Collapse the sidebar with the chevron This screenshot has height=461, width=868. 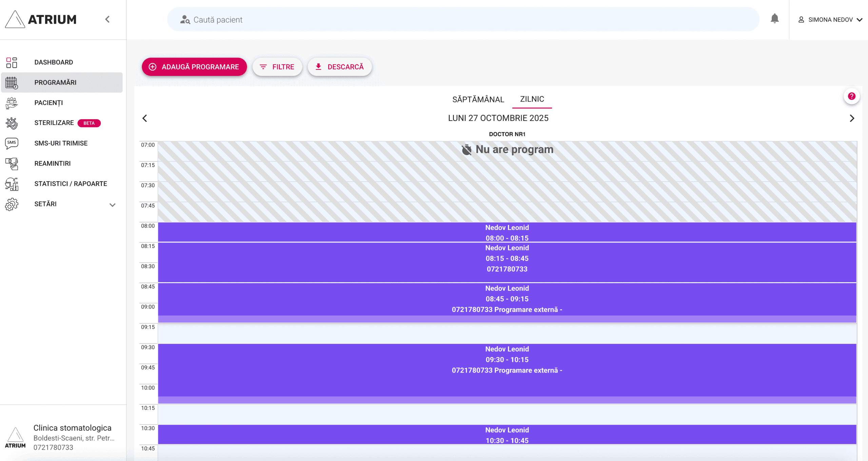(107, 19)
